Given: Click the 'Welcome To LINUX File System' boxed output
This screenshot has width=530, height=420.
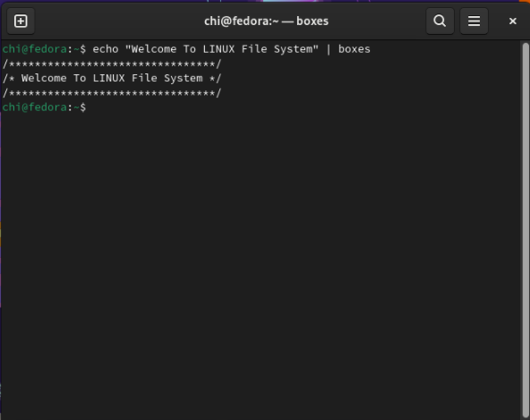Looking at the screenshot, I should [112, 79].
